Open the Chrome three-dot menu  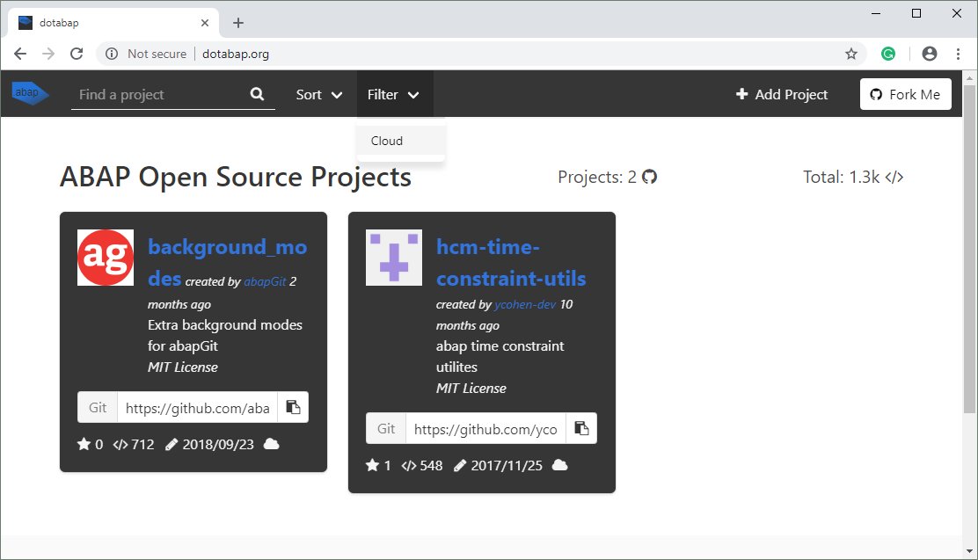coord(958,54)
